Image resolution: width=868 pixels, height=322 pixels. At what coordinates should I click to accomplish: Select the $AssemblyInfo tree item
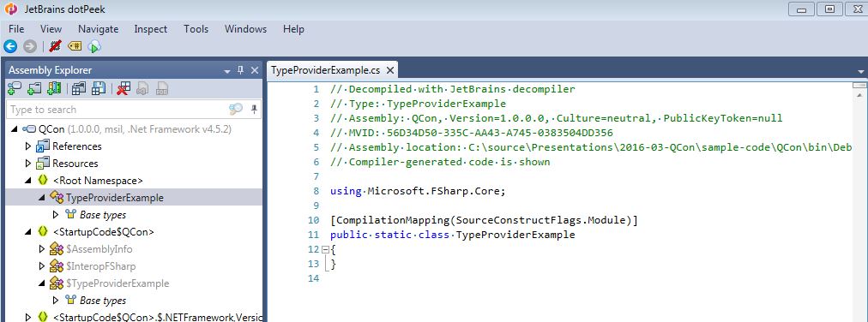99,249
